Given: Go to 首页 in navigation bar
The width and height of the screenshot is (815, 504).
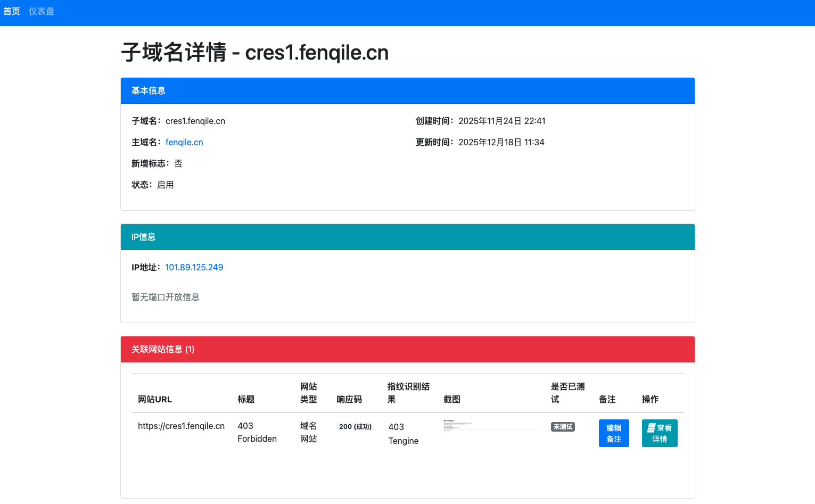Looking at the screenshot, I should pos(12,12).
